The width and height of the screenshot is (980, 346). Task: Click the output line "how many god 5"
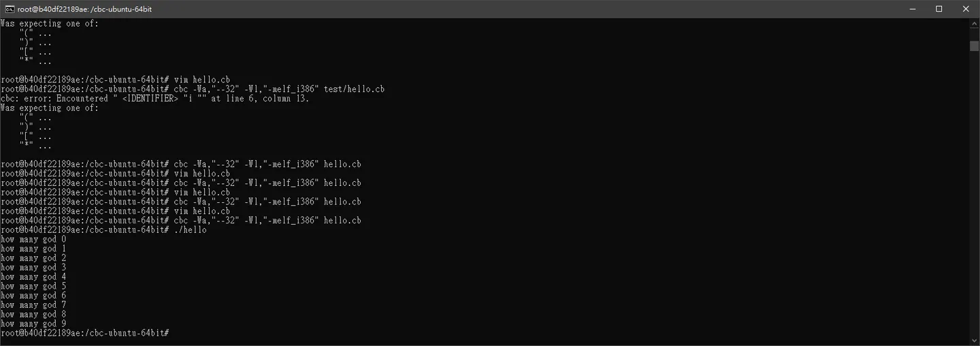pos(33,287)
